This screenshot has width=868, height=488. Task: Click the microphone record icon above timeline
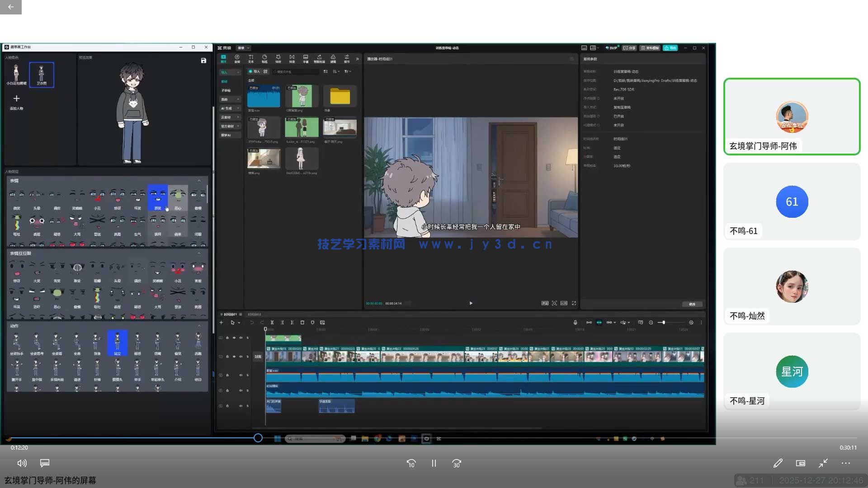[x=575, y=323]
